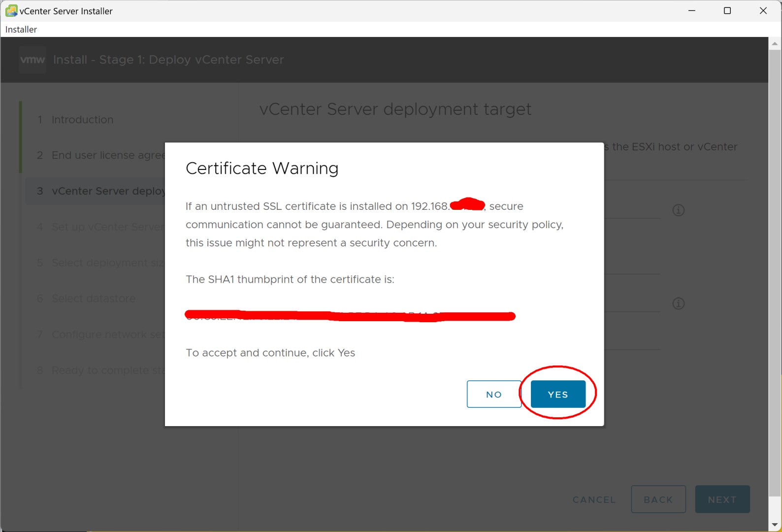Click the NEXT button in the wizard
The height and width of the screenshot is (532, 782).
pos(722,499)
